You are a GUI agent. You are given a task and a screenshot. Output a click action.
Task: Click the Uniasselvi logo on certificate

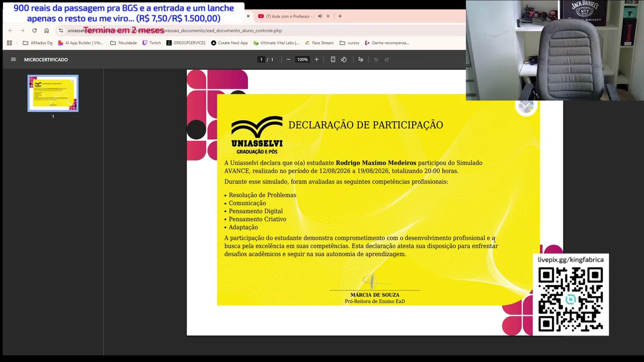point(257,135)
